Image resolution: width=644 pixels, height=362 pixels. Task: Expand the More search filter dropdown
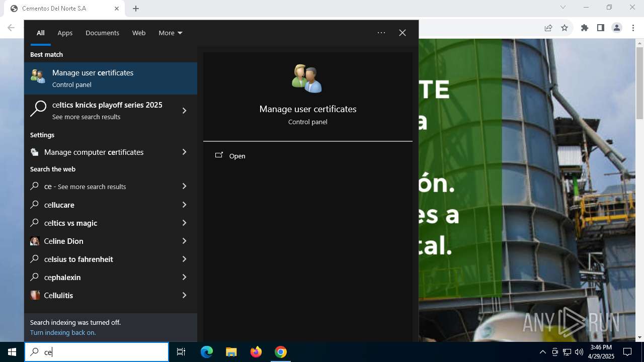tap(171, 33)
